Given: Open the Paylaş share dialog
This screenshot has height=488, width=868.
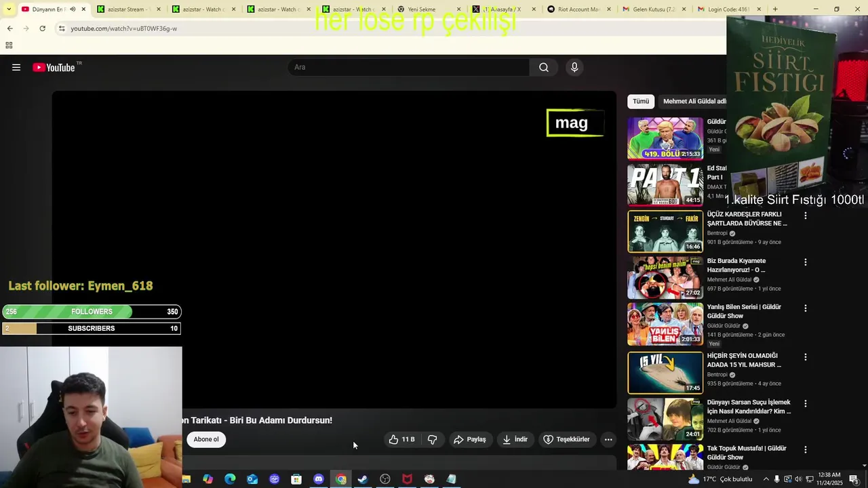Looking at the screenshot, I should (470, 439).
